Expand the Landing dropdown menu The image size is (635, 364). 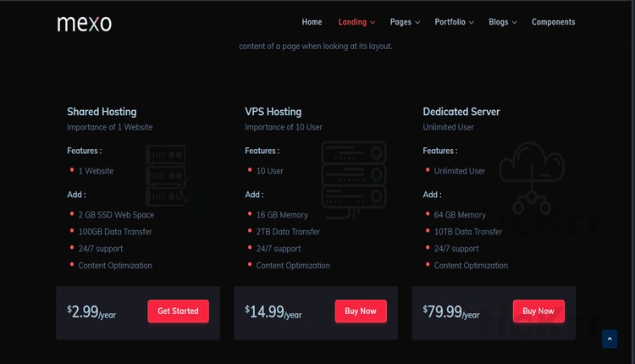click(357, 22)
